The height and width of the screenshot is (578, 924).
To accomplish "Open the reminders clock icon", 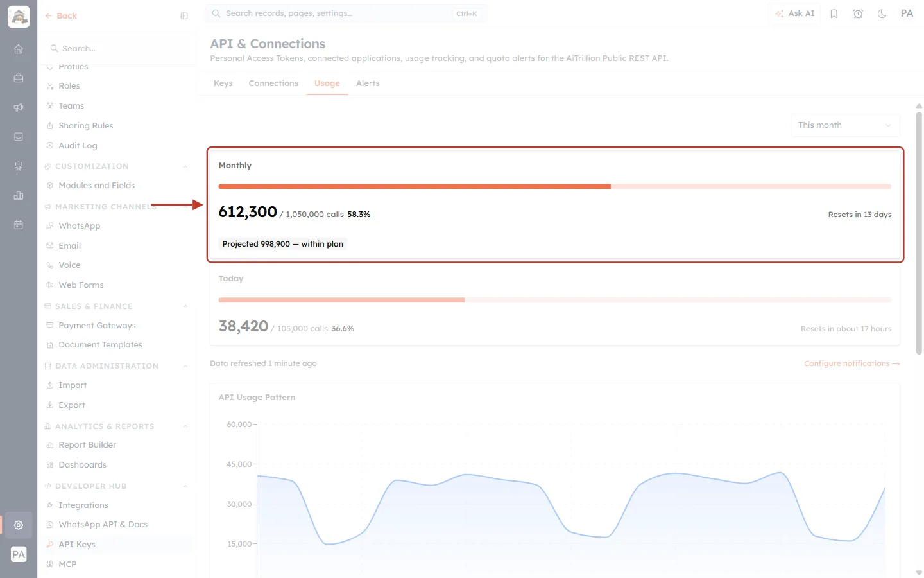I will point(858,13).
